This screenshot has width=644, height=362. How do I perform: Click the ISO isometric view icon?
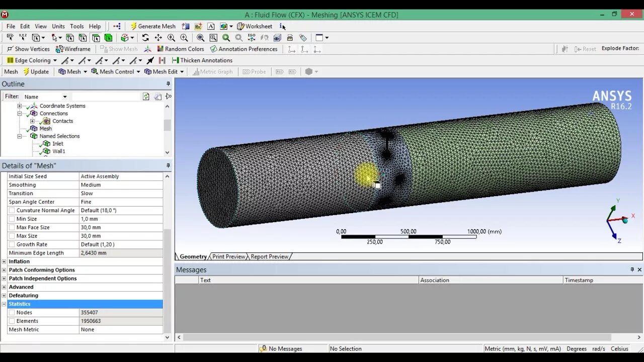[x=251, y=38]
